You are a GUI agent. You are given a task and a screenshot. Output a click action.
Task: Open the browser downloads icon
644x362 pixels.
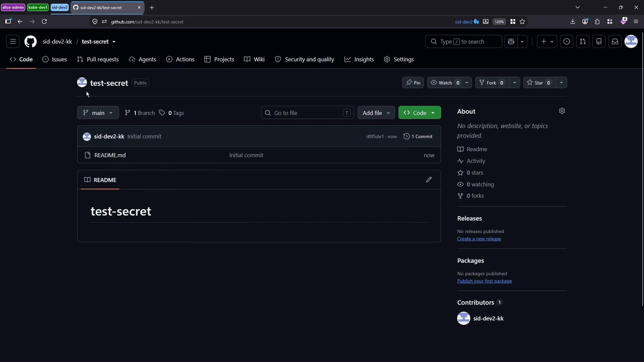point(573,21)
